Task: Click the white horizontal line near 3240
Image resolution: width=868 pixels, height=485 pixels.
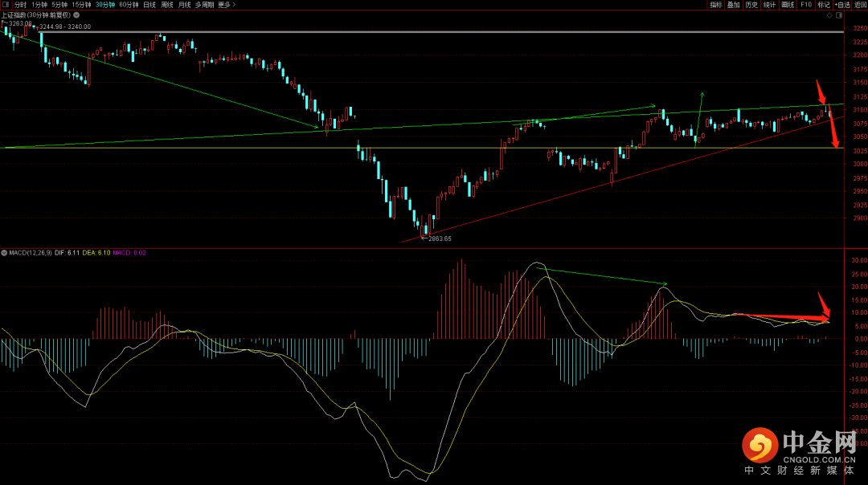Action: (402, 32)
